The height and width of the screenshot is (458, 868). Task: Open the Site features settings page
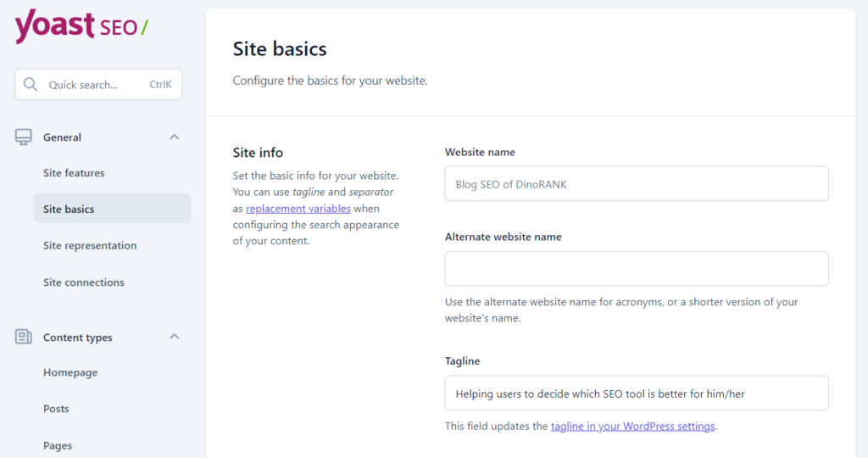point(74,173)
